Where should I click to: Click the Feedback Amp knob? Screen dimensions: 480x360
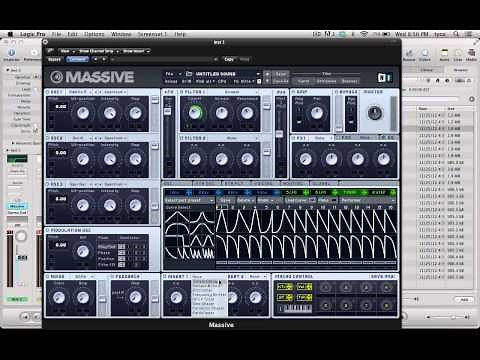pos(135,297)
